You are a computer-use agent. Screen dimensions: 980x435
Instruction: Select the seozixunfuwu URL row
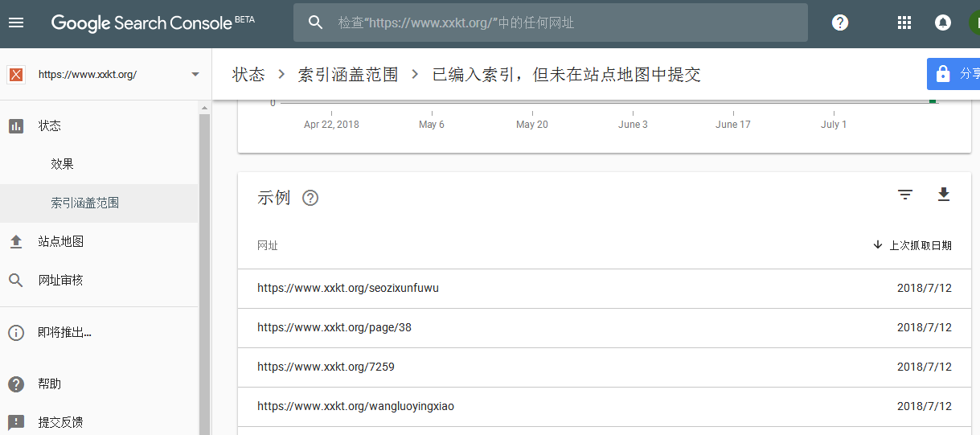[x=605, y=289]
